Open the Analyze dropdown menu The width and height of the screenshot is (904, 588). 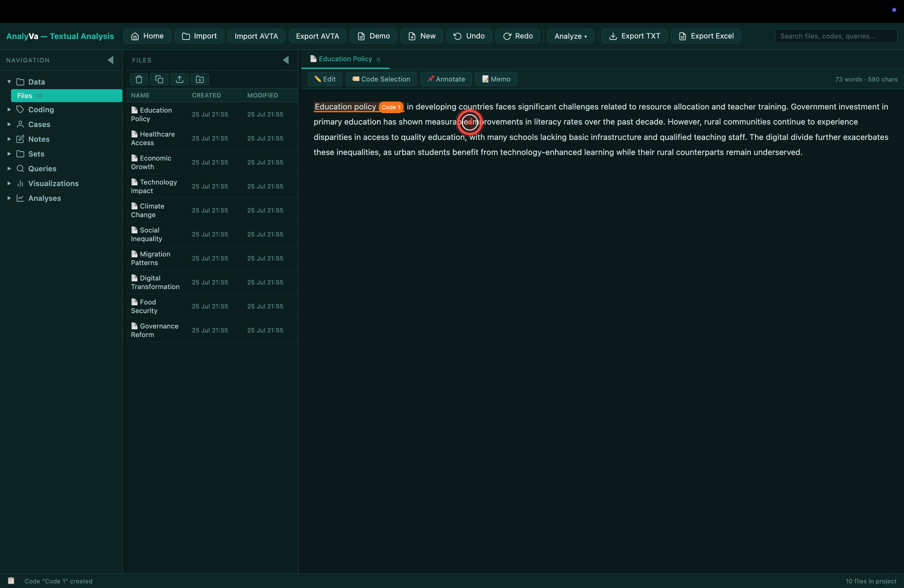pos(570,36)
